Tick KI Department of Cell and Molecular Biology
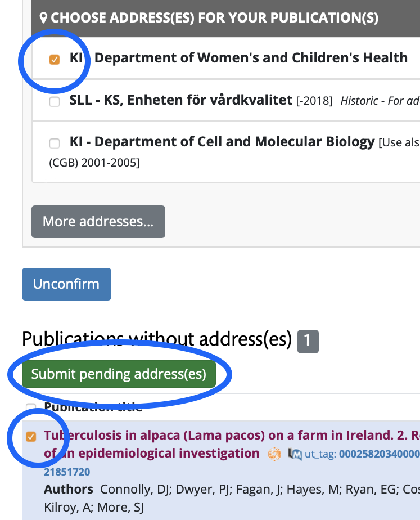Viewport: 420px width, 520px height. 55,144
